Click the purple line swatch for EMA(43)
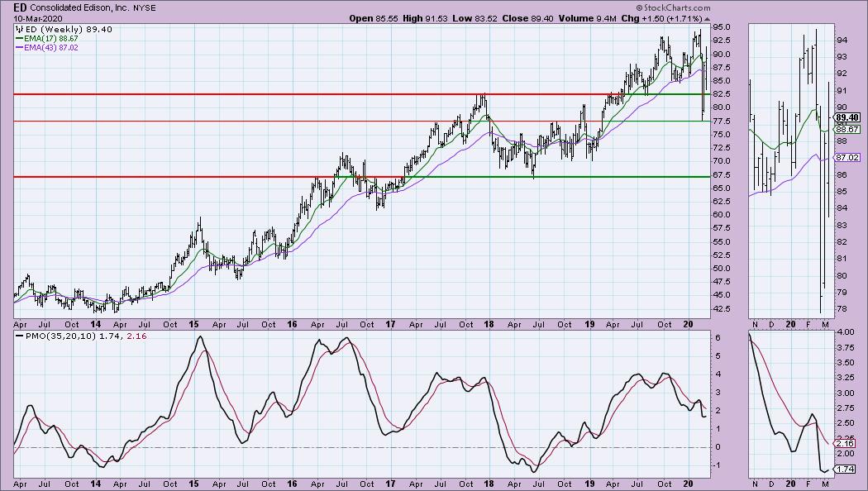The width and height of the screenshot is (868, 491). (19, 48)
